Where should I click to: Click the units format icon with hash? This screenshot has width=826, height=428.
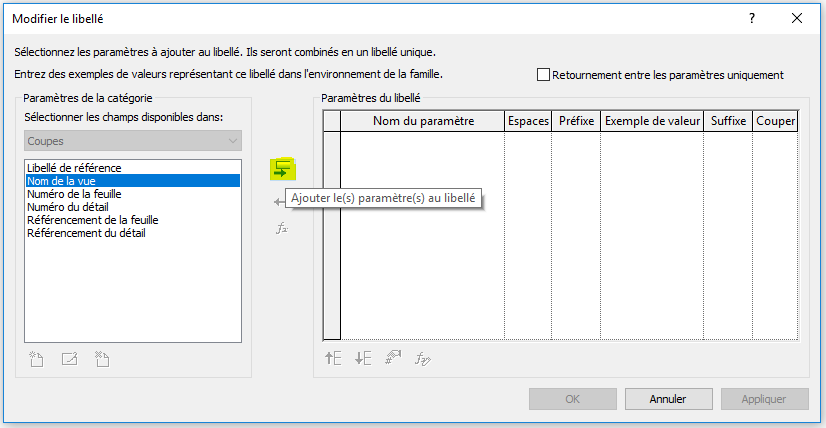pyautogui.click(x=393, y=358)
